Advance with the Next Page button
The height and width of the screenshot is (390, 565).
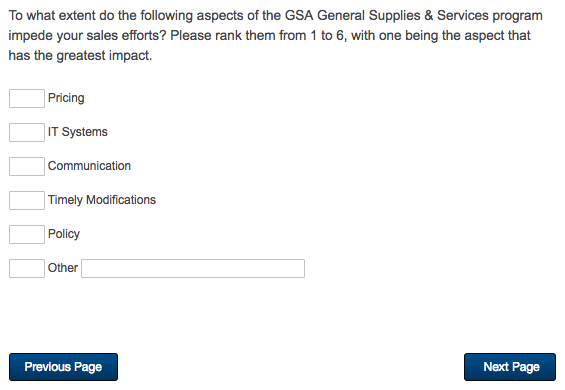(510, 367)
